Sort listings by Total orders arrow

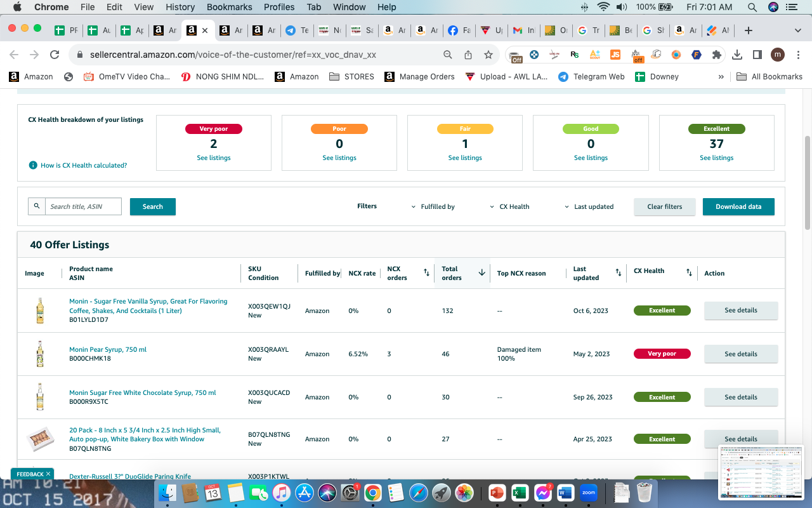481,273
